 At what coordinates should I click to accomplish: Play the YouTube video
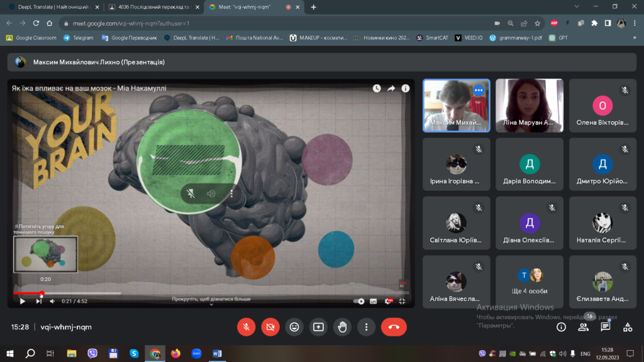click(x=23, y=301)
